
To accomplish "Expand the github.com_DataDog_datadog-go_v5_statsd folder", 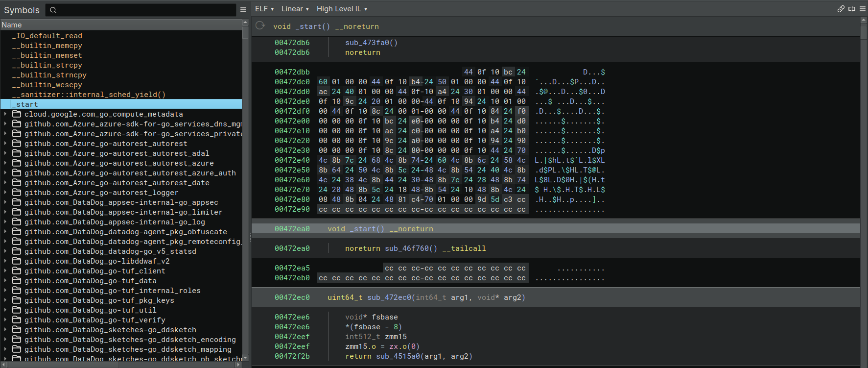I will [5, 251].
